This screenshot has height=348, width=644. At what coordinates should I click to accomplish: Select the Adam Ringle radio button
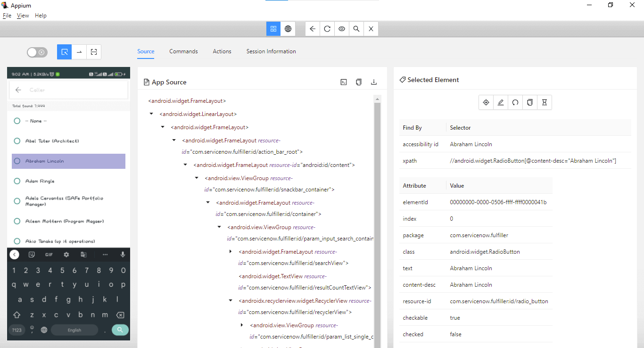(x=17, y=181)
